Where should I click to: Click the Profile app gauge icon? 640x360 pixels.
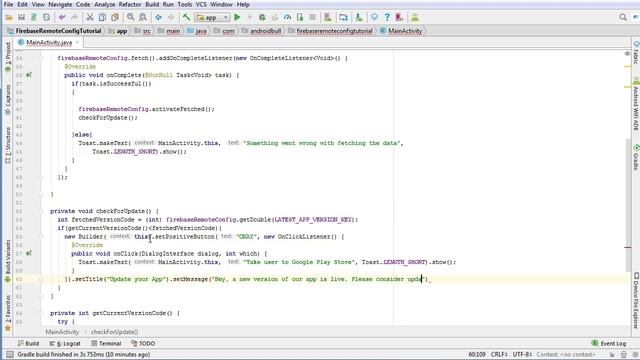click(x=288, y=18)
